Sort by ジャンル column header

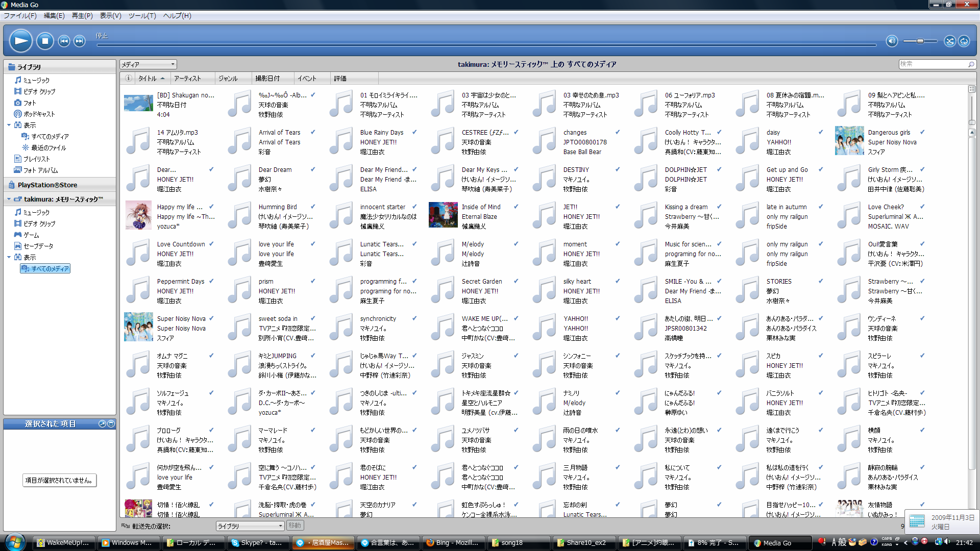click(x=233, y=78)
